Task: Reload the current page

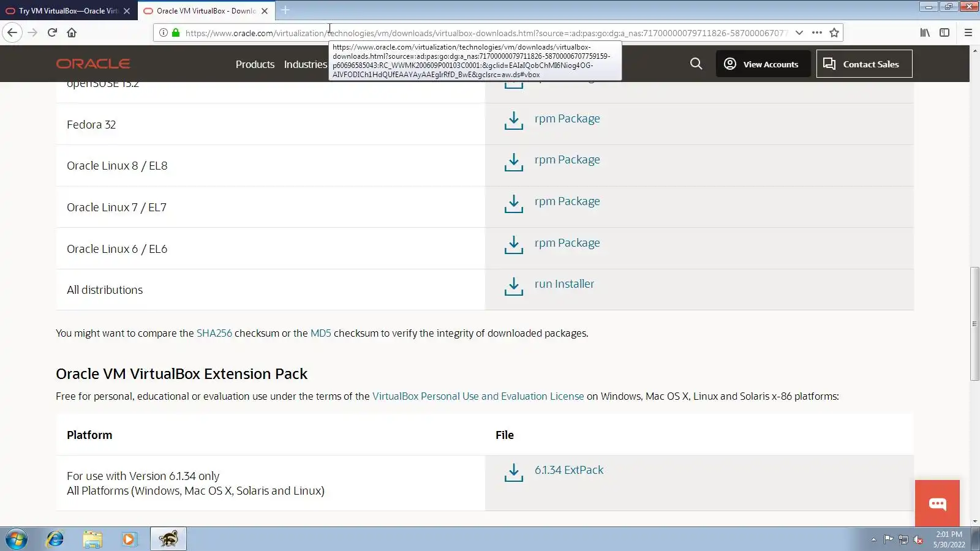Action: 52,32
